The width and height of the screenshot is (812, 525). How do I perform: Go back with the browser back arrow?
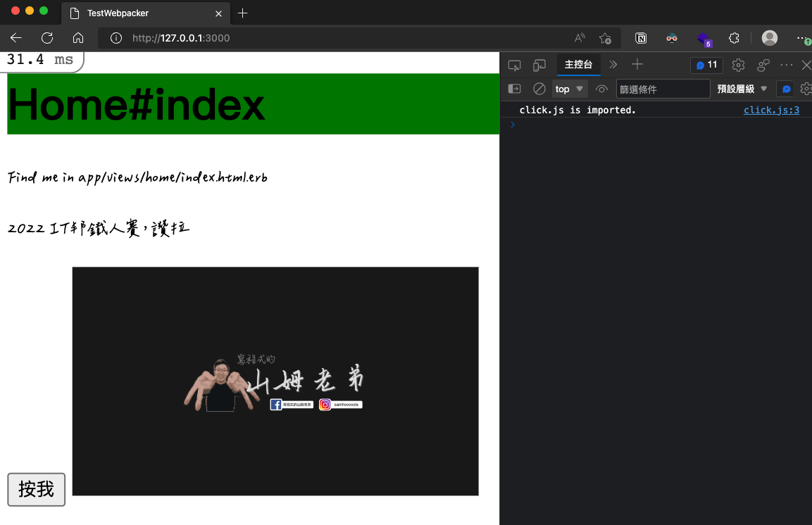[x=16, y=38]
